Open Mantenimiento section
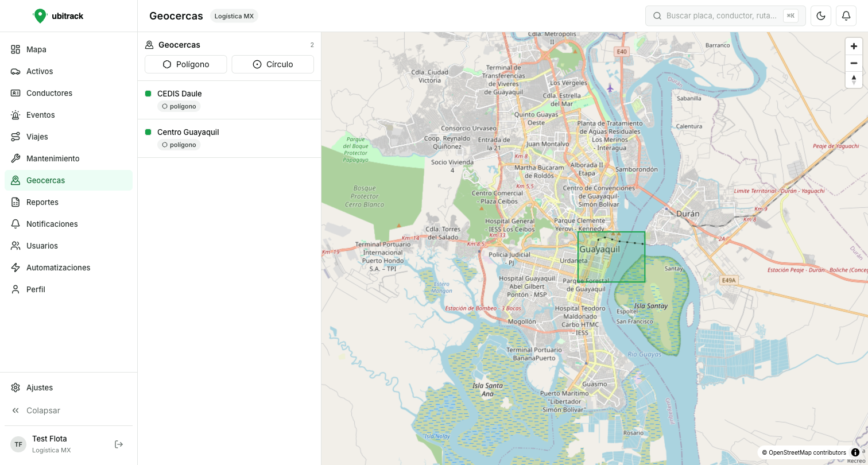This screenshot has width=868, height=465. click(x=68, y=158)
